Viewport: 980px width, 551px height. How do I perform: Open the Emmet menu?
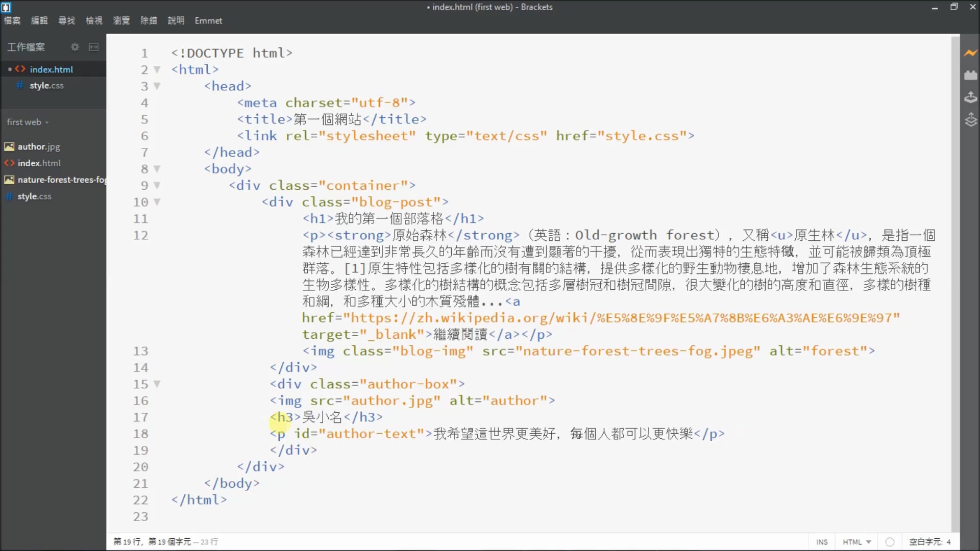click(x=208, y=21)
